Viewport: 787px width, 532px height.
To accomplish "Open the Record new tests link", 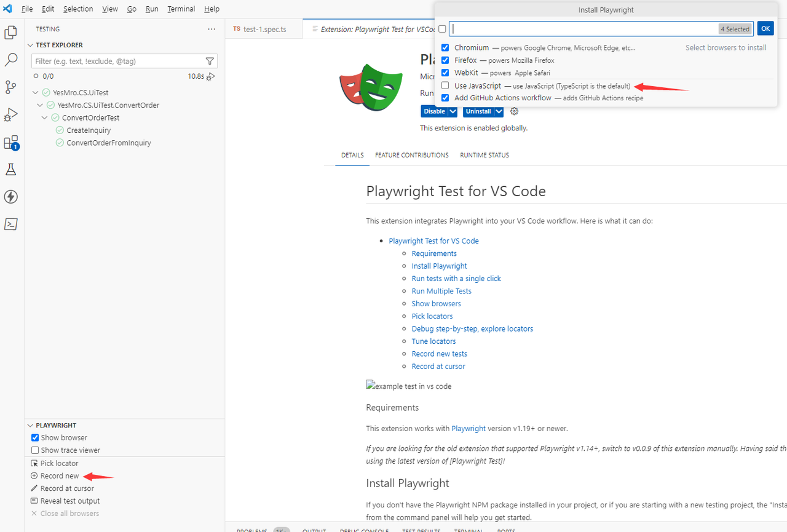I will point(439,354).
